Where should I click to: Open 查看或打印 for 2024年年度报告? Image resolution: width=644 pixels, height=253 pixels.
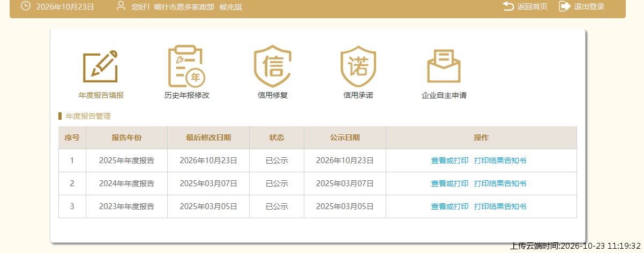tap(450, 183)
